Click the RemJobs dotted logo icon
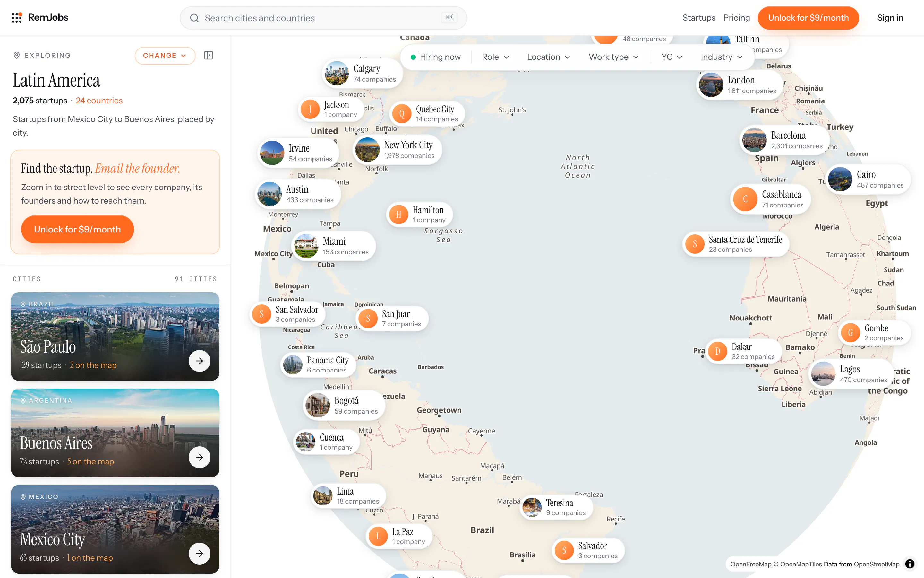924x578 pixels. (x=17, y=18)
